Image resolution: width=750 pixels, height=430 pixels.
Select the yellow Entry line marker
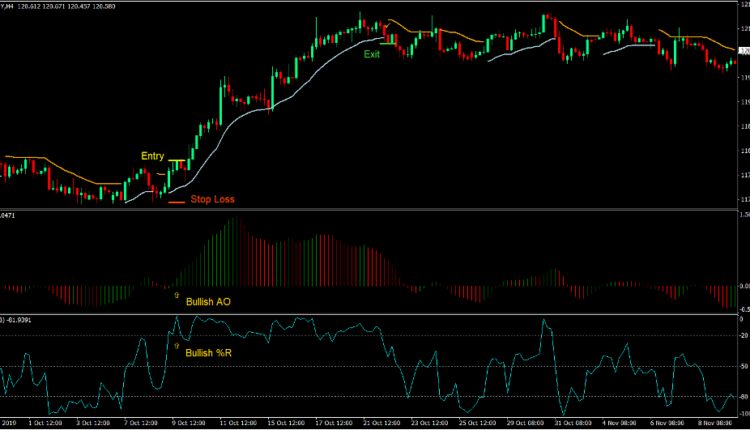pos(178,160)
